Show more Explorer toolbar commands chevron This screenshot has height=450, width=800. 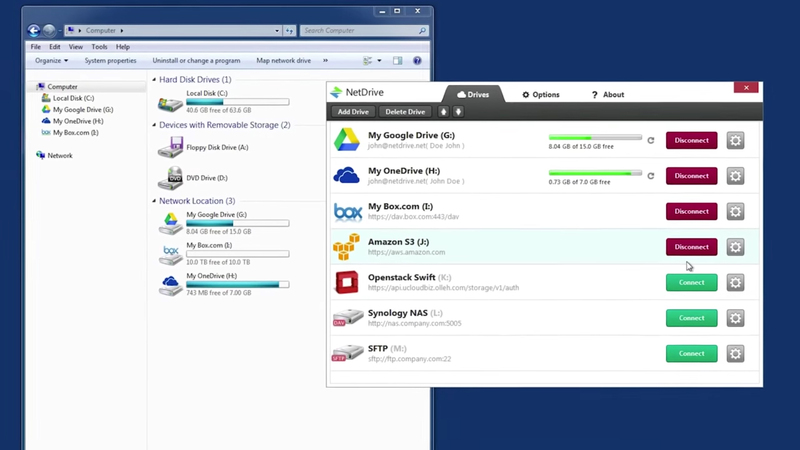click(326, 61)
